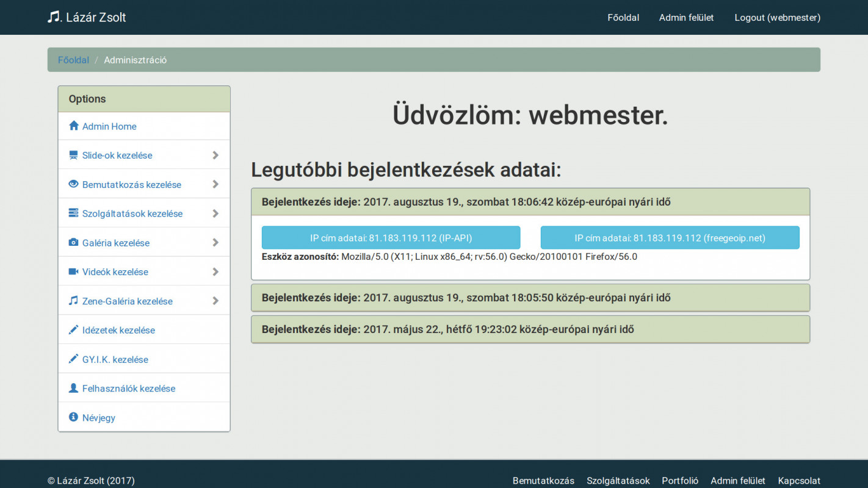Viewport: 868px width, 488px height.
Task: Click the camera icon for Galéria kezelése
Action: coord(74,243)
